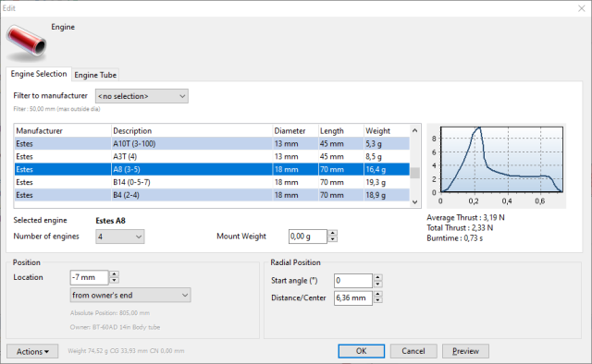
Task: Select the Estes A8 (3-5) engine row
Action: [212, 169]
